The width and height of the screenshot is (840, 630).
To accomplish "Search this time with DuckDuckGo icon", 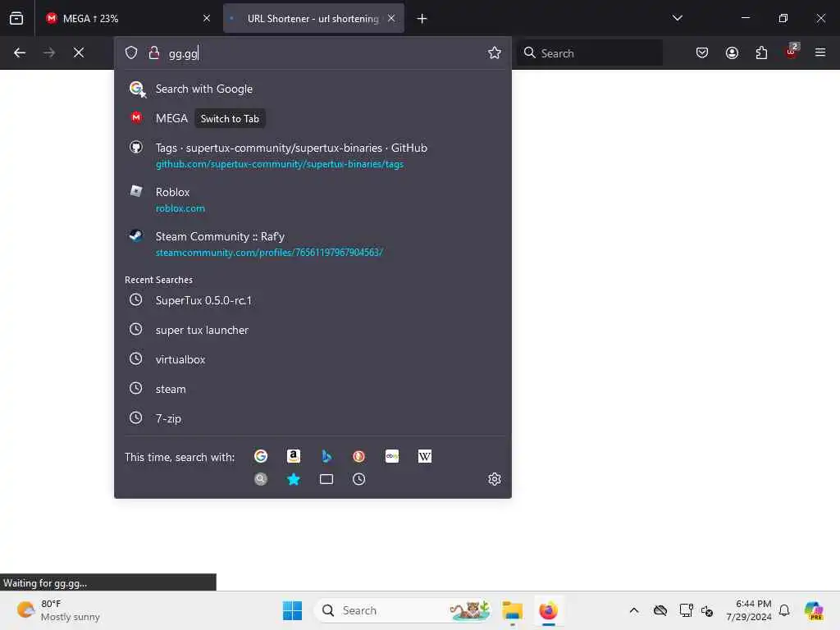I will [x=359, y=456].
